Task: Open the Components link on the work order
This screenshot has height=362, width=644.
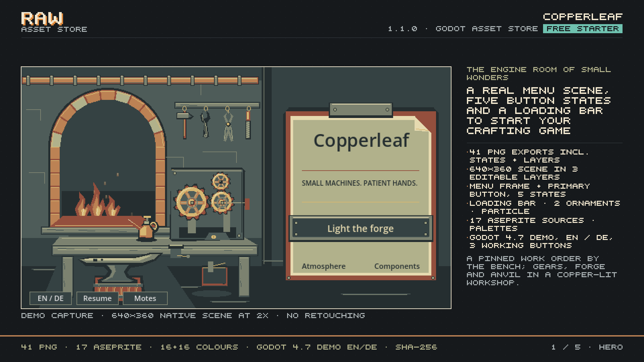Action: (x=397, y=266)
